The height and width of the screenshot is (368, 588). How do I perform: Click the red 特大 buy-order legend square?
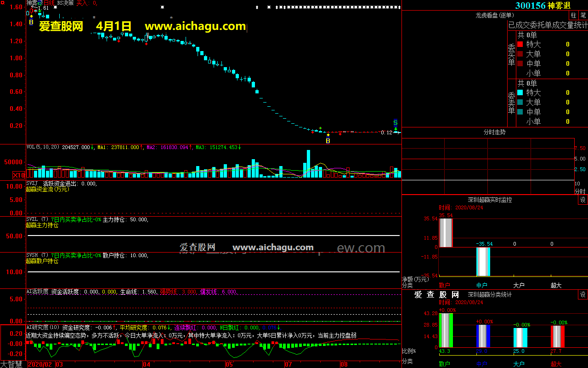(x=520, y=45)
